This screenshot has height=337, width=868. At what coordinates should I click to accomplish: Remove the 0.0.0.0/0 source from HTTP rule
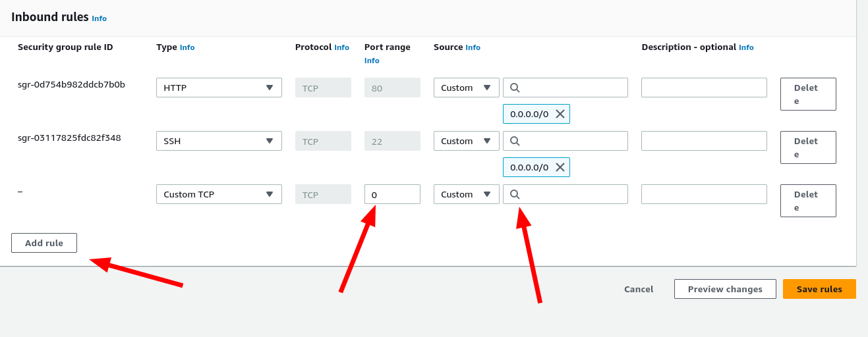[x=560, y=114]
